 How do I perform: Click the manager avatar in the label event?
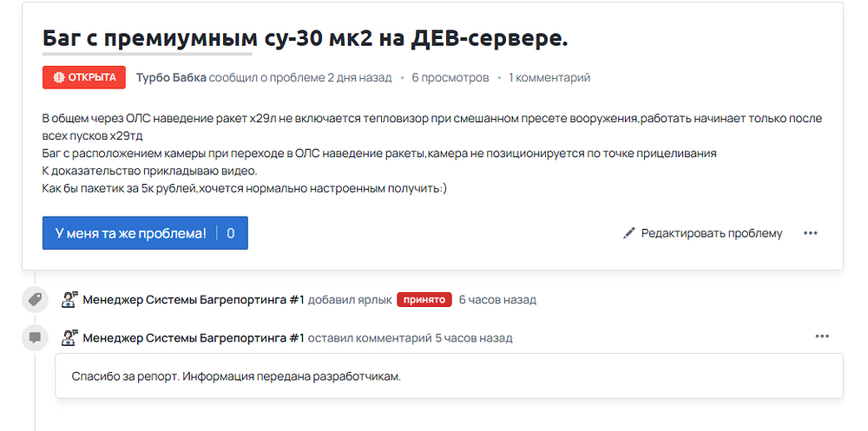click(69, 300)
